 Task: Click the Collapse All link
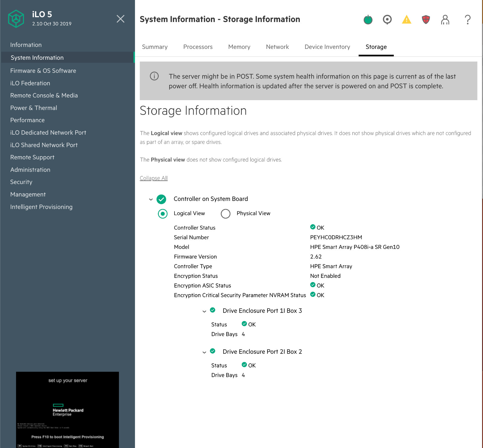(x=154, y=178)
